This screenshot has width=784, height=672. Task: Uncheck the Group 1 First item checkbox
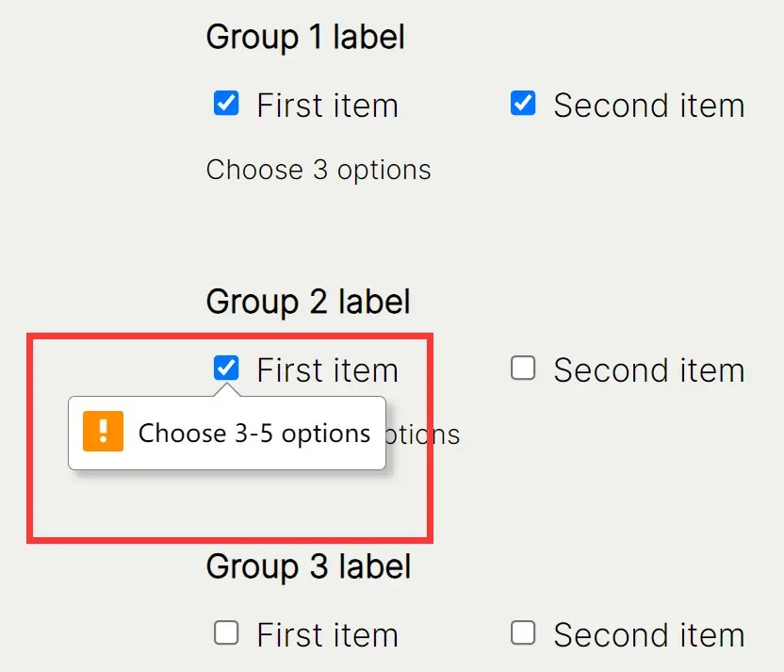[x=226, y=104]
